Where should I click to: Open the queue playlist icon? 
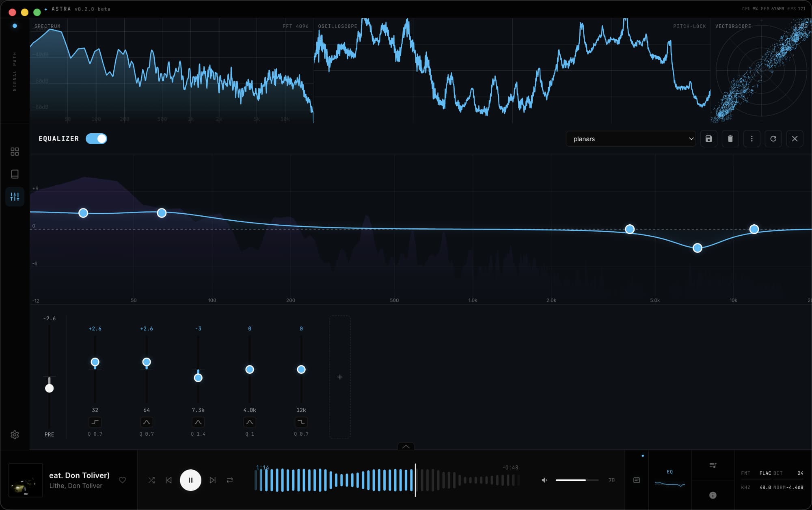coord(713,465)
